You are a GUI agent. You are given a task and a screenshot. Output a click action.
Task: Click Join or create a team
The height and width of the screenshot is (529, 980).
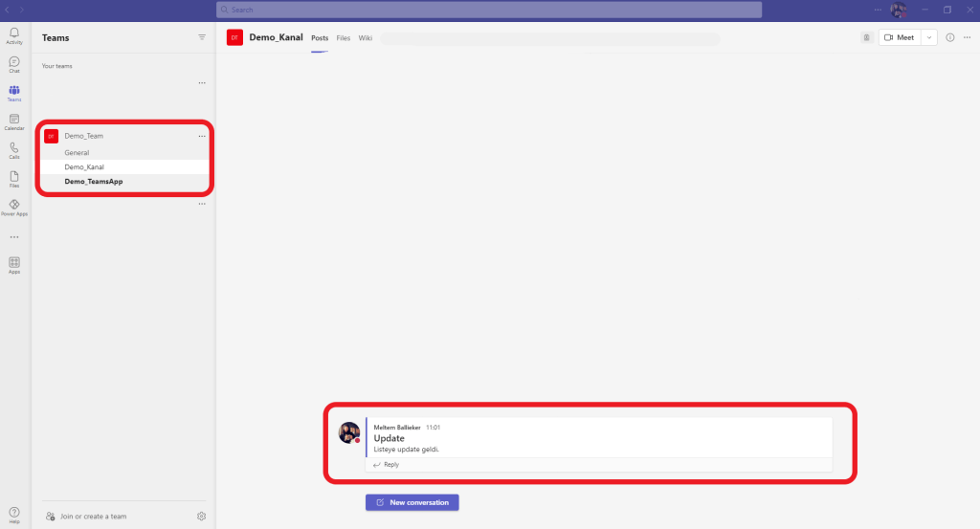point(92,517)
